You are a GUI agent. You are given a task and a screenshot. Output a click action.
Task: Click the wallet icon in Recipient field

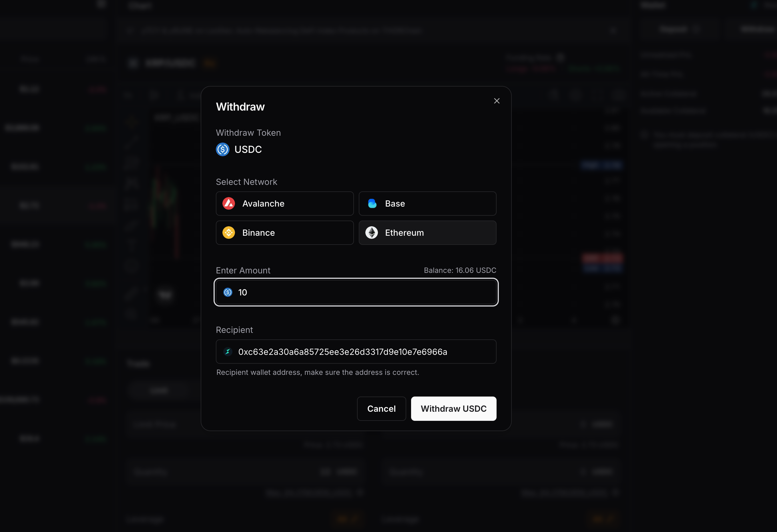(x=228, y=351)
